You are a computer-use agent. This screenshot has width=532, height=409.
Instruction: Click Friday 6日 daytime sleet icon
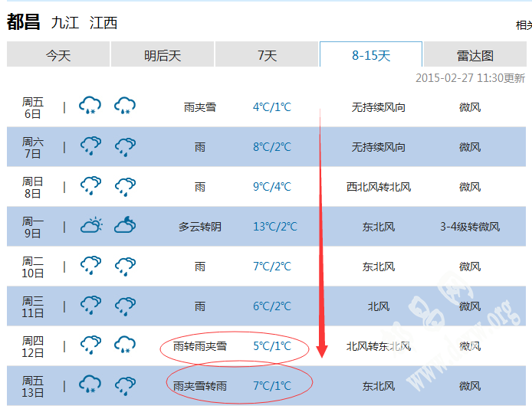91,106
